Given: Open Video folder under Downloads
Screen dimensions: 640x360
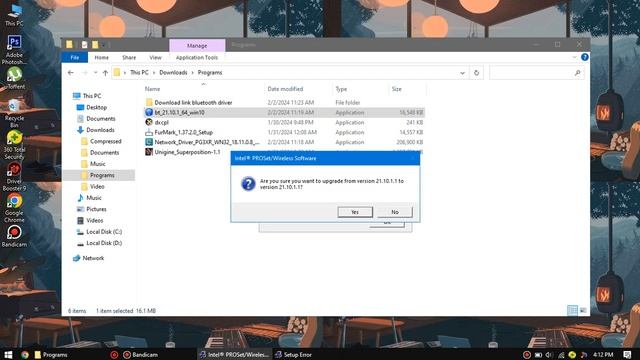Looking at the screenshot, I should pos(97,187).
